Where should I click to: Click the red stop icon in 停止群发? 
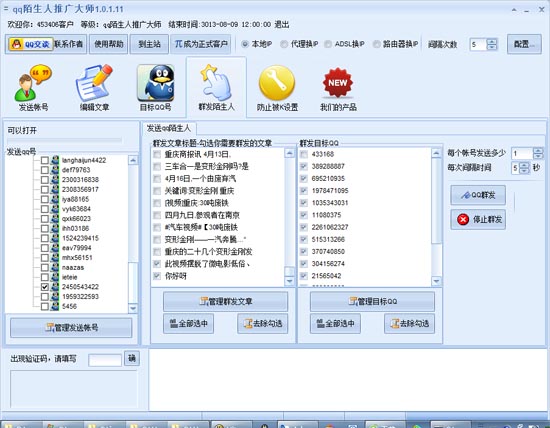[x=463, y=220]
